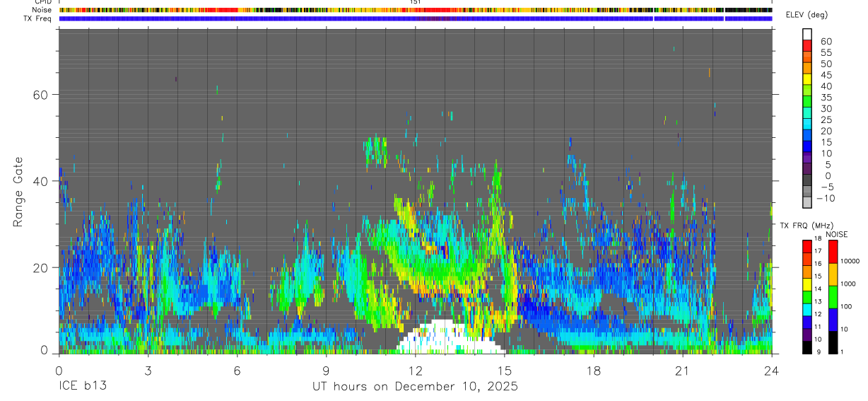Click the Range Gate axis title

pyautogui.click(x=18, y=192)
